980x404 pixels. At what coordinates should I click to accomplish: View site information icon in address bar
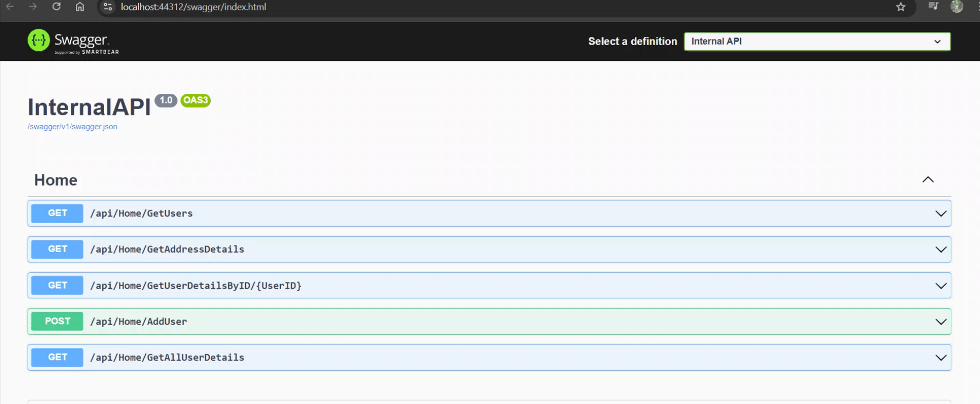click(x=108, y=7)
